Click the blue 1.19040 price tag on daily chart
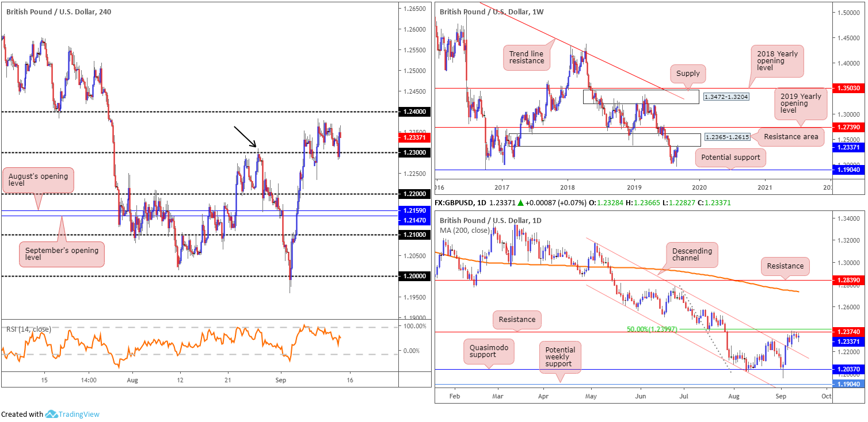868x422 pixels. pos(849,385)
